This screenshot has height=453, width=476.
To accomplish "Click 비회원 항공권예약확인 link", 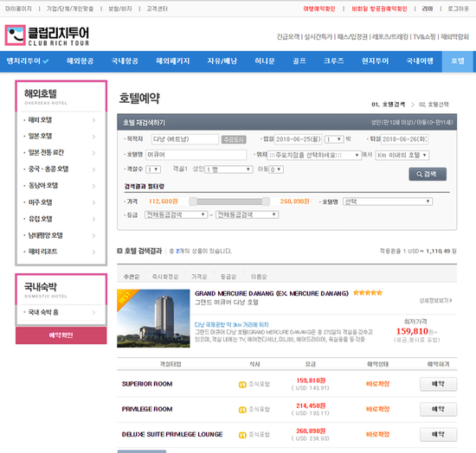I will tap(379, 9).
